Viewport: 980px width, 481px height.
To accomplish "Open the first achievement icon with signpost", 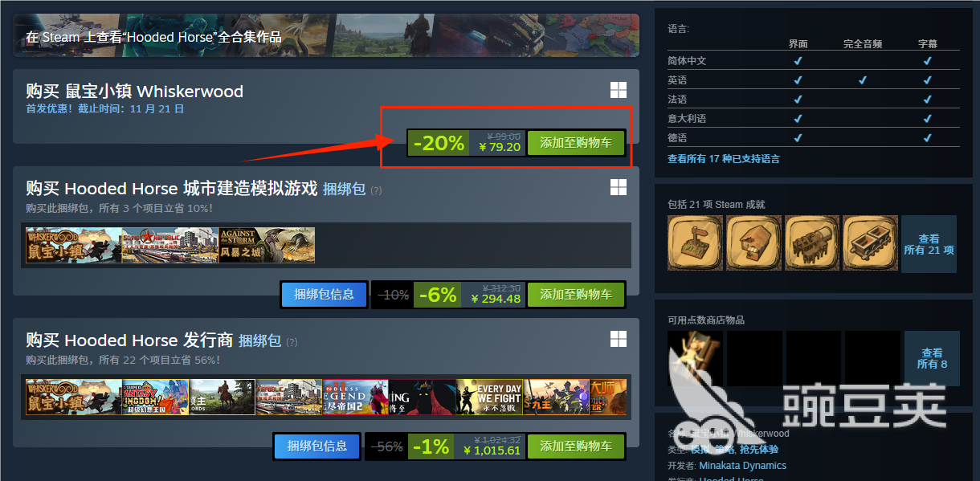I will pos(694,243).
